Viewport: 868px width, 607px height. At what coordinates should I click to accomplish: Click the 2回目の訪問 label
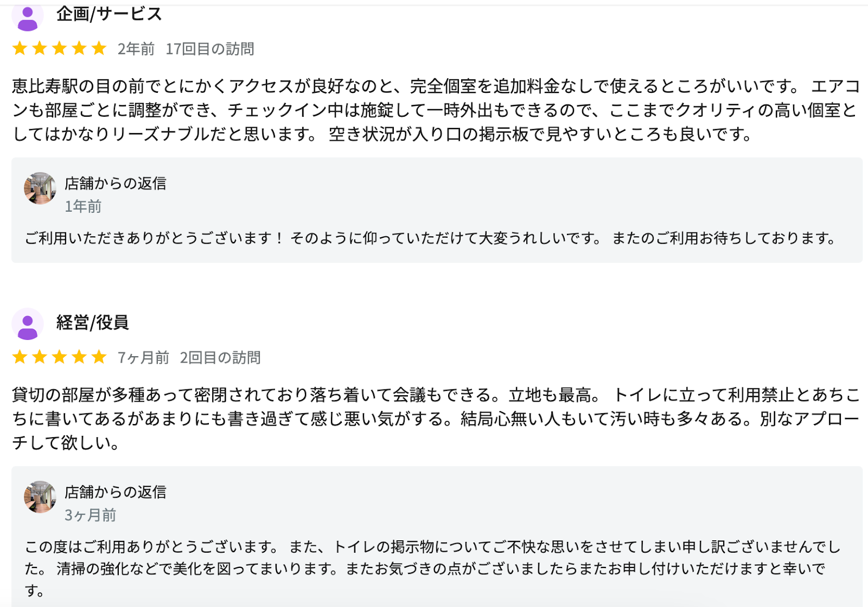tap(220, 357)
